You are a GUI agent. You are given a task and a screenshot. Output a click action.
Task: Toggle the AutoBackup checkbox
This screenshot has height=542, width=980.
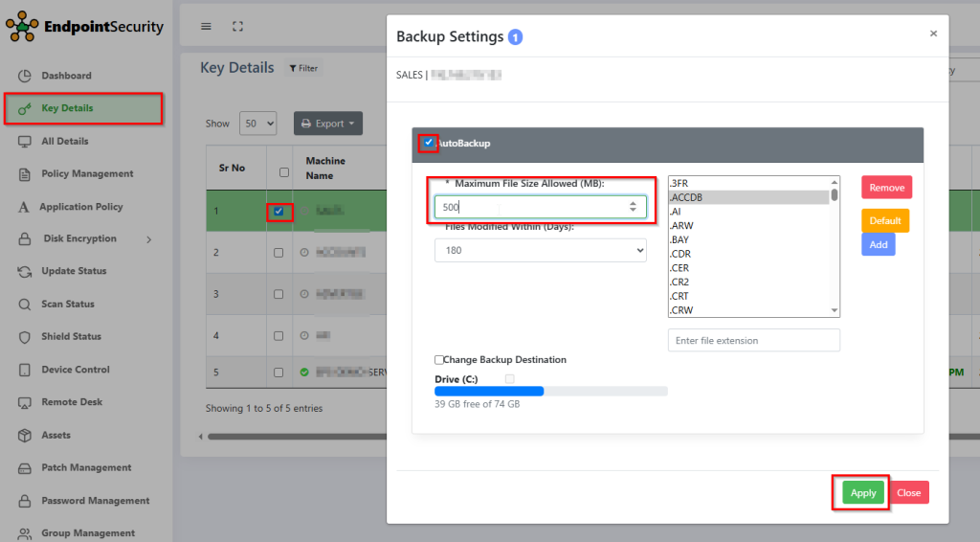429,143
